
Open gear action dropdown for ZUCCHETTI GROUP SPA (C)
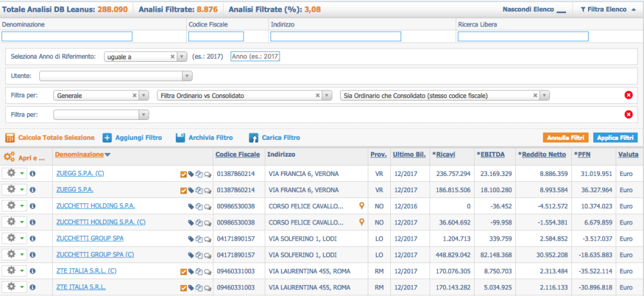pos(15,254)
